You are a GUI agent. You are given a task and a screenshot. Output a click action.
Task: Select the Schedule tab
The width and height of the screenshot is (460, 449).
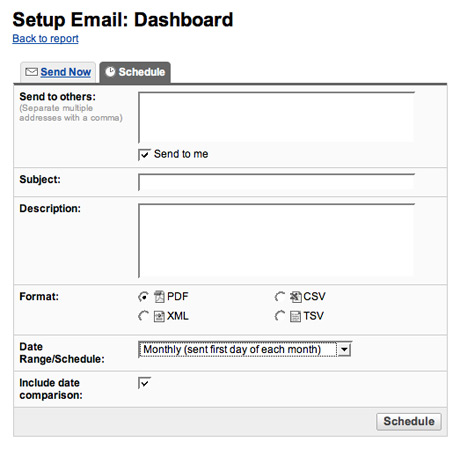135,72
